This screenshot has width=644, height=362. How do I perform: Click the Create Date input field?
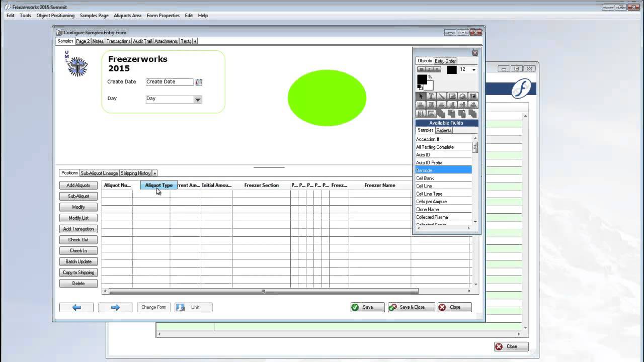pyautogui.click(x=170, y=82)
